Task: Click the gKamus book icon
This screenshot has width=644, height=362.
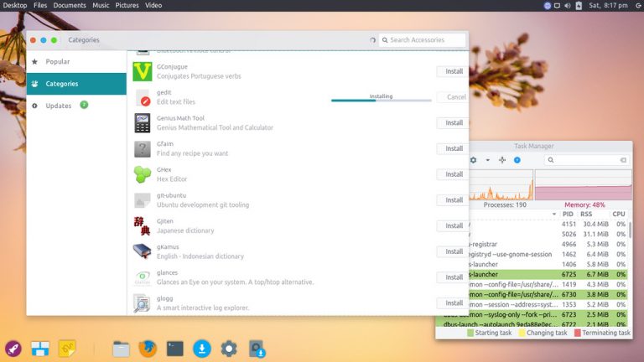Action: pyautogui.click(x=142, y=251)
